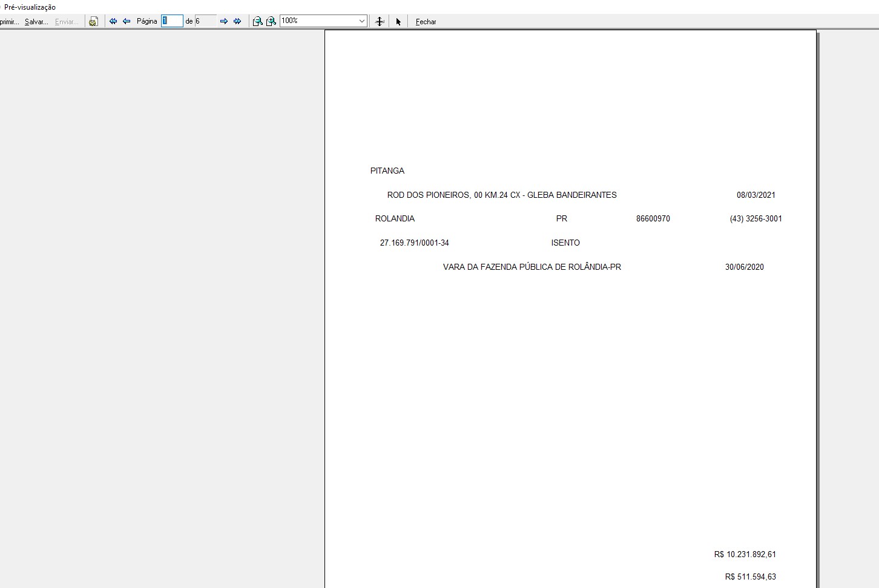Image resolution: width=879 pixels, height=588 pixels.
Task: Click the R$ 10.231.892,61 value
Action: click(x=745, y=554)
